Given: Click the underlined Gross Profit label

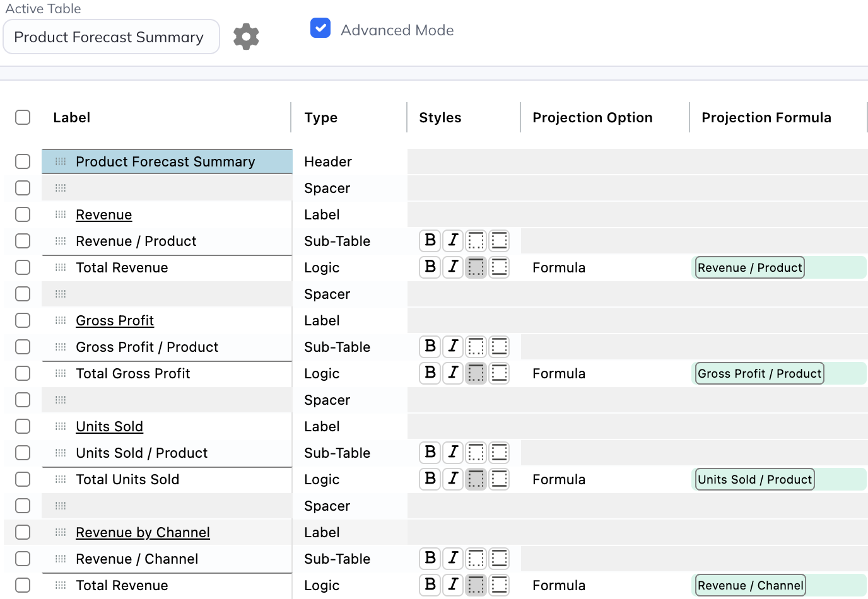Looking at the screenshot, I should [115, 320].
